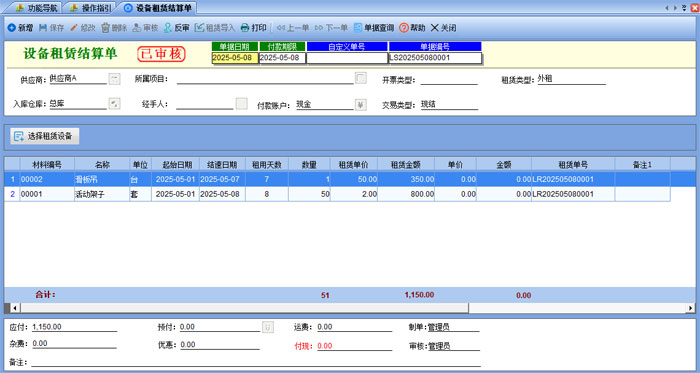Click the 应付 amount field
Viewport: 700px width, 373px height.
[75, 327]
